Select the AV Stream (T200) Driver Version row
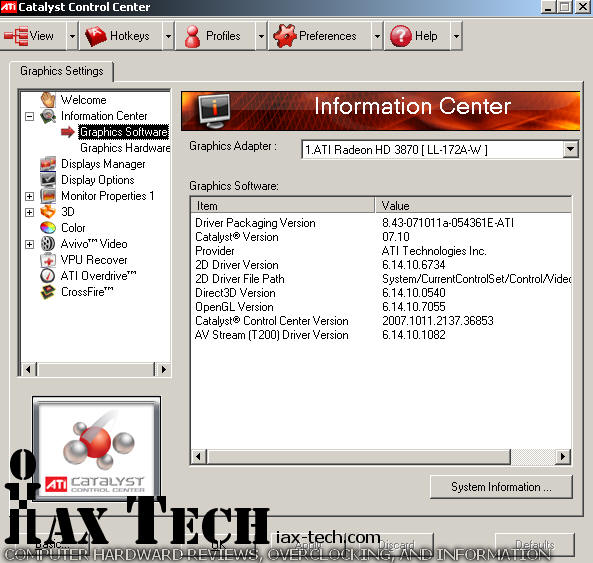Screen dimensions: 593x563 [x=381, y=335]
